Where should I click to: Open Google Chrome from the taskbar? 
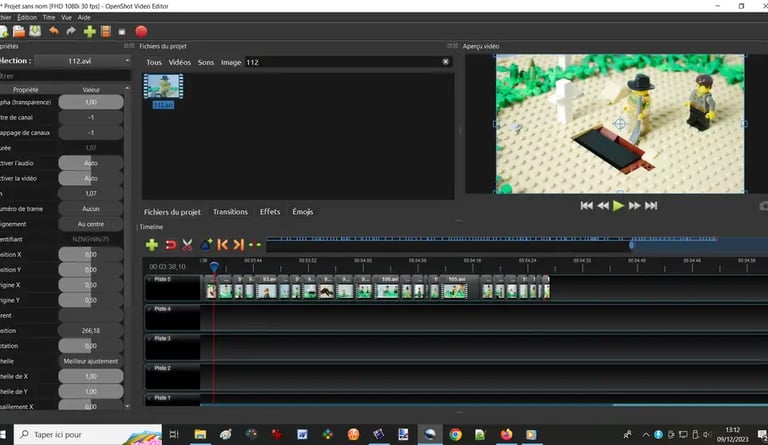456,434
